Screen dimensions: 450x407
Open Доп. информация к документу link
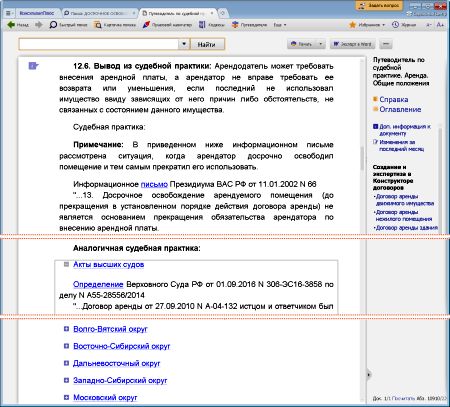tap(405, 130)
